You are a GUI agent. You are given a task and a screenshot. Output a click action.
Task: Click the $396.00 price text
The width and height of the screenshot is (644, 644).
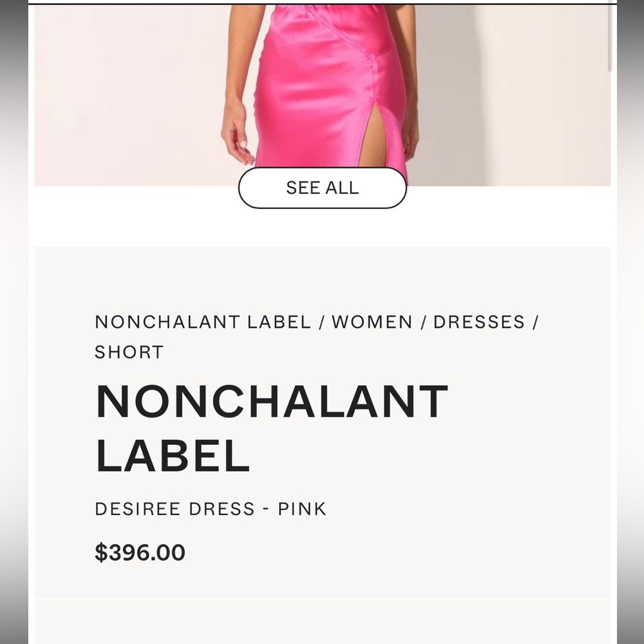[x=139, y=552]
